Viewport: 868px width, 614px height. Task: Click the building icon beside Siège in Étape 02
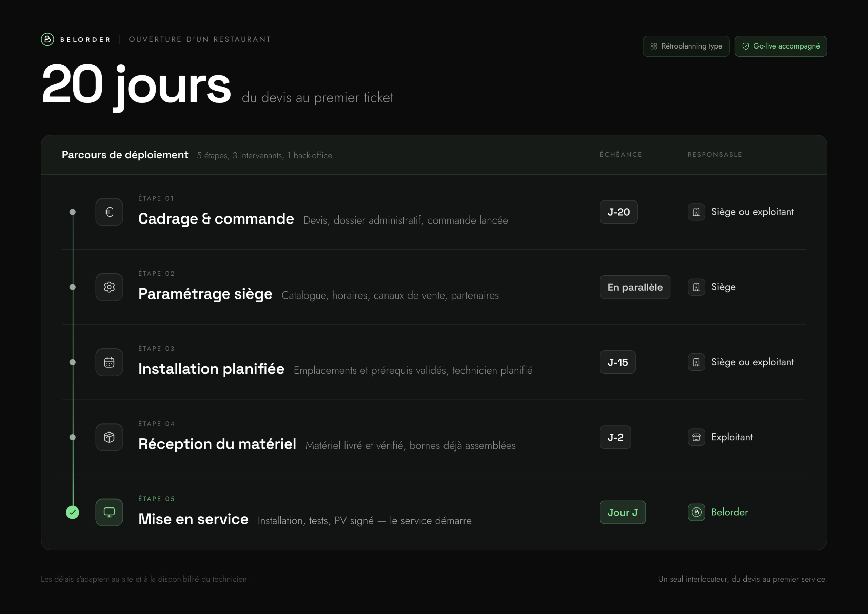(696, 287)
